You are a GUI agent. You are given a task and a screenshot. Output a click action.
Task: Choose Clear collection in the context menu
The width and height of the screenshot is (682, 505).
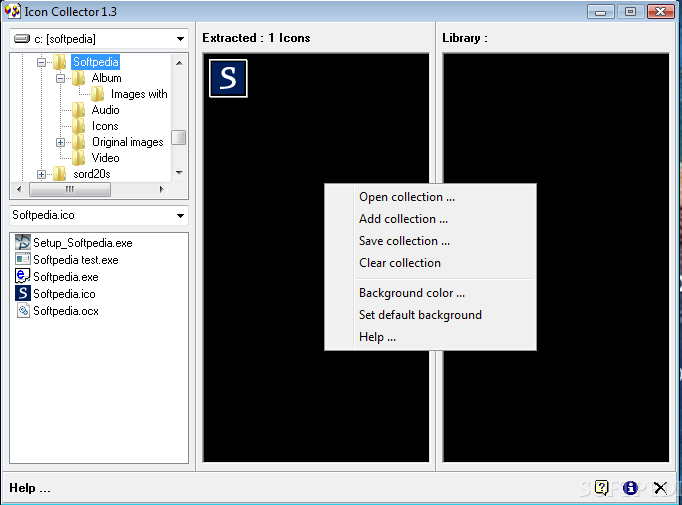[430, 263]
